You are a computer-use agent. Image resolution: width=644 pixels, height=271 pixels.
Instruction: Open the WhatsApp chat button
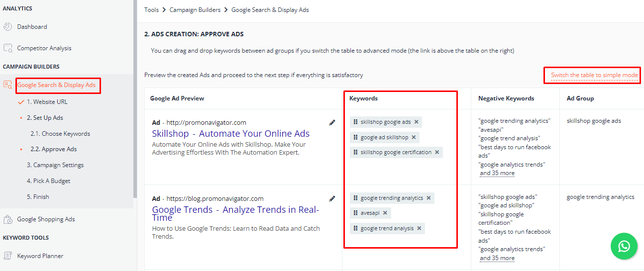pyautogui.click(x=624, y=246)
